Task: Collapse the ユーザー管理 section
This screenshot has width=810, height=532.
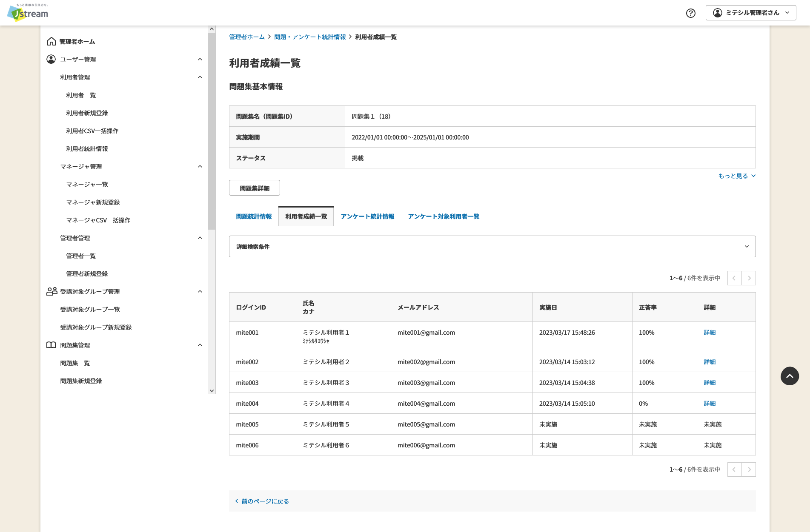Action: coord(200,59)
